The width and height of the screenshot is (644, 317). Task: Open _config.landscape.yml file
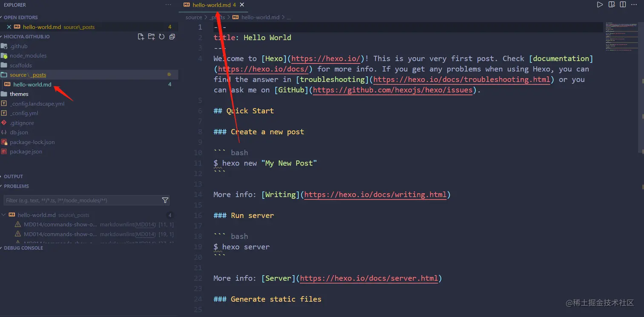[x=37, y=104]
